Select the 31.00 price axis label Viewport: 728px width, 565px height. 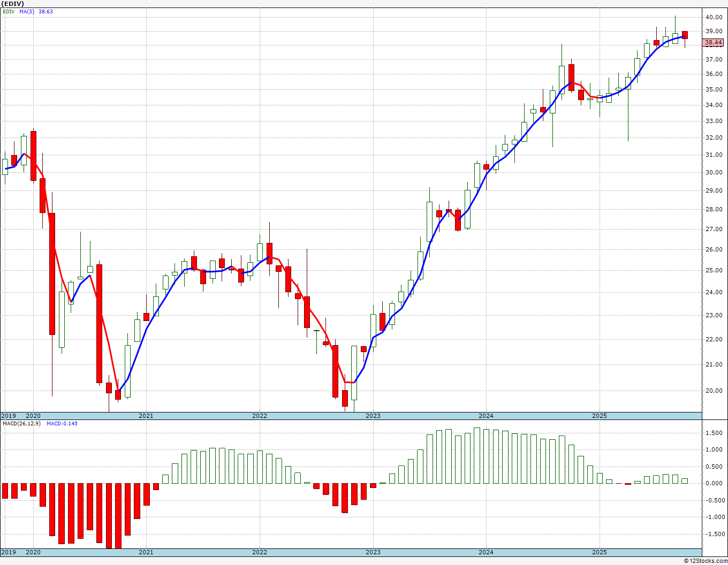tap(714, 155)
